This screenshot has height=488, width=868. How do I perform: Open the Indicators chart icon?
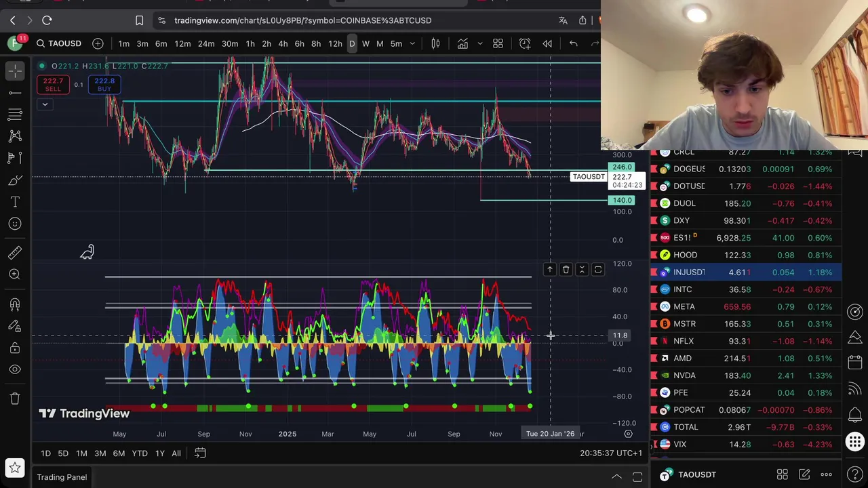tap(462, 43)
